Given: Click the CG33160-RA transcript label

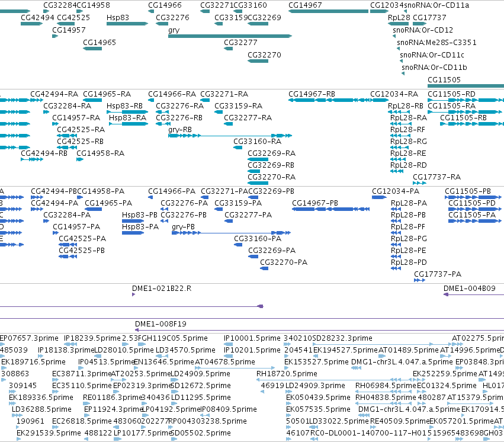Looking at the screenshot, I should pyautogui.click(x=257, y=142).
